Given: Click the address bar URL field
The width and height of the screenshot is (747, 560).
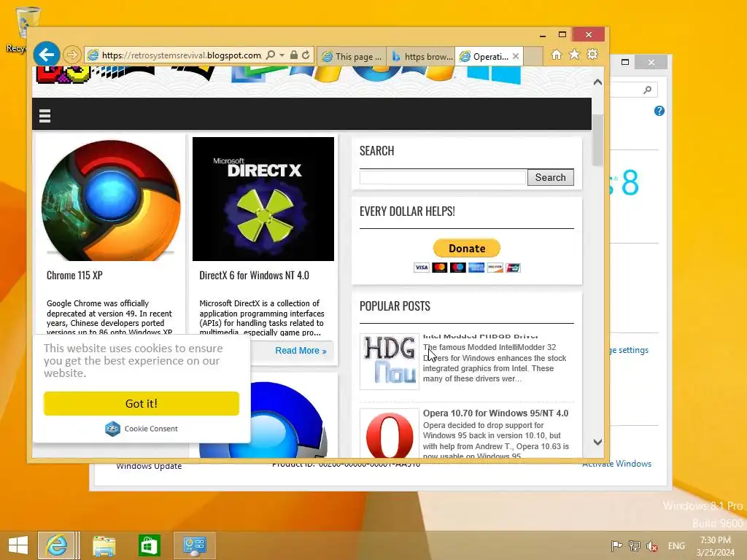Looking at the screenshot, I should pos(181,55).
